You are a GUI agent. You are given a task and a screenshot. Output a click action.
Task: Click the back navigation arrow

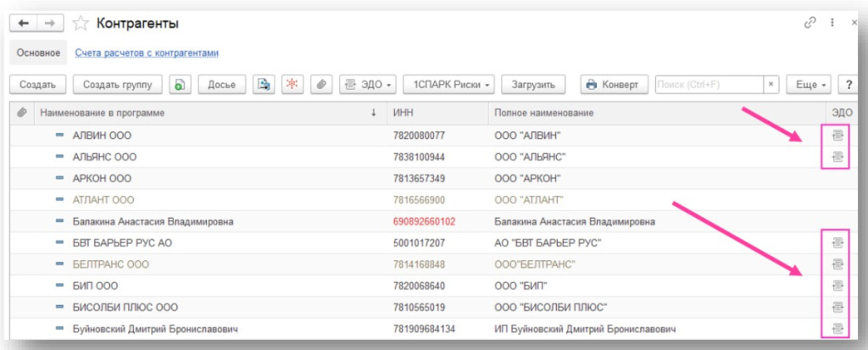click(23, 23)
